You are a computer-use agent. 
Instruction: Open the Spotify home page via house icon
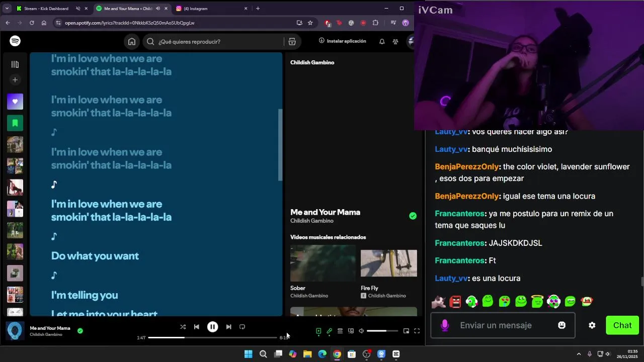coord(132,42)
